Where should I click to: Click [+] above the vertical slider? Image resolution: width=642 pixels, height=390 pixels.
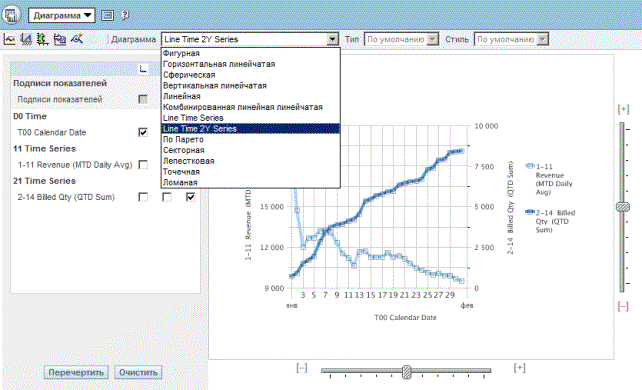[x=623, y=109]
